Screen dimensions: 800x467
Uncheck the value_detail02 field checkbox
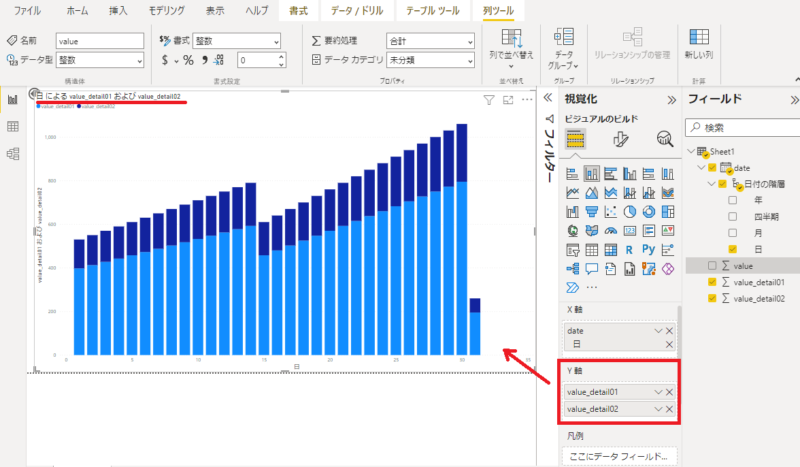[712, 298]
